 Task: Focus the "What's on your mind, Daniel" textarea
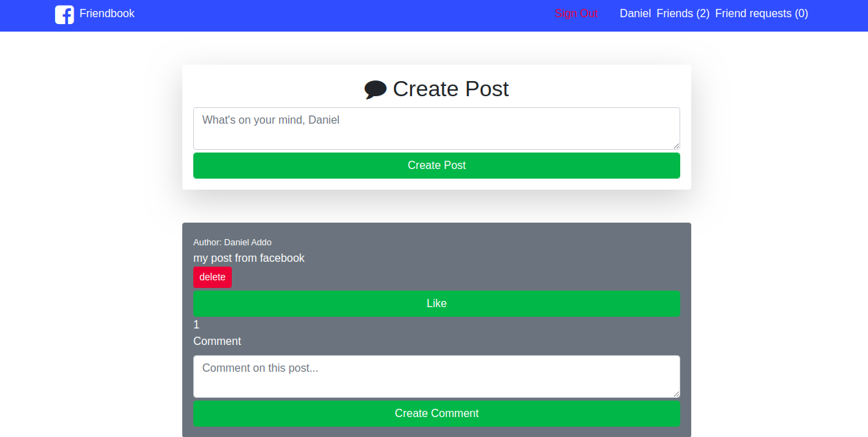click(437, 128)
